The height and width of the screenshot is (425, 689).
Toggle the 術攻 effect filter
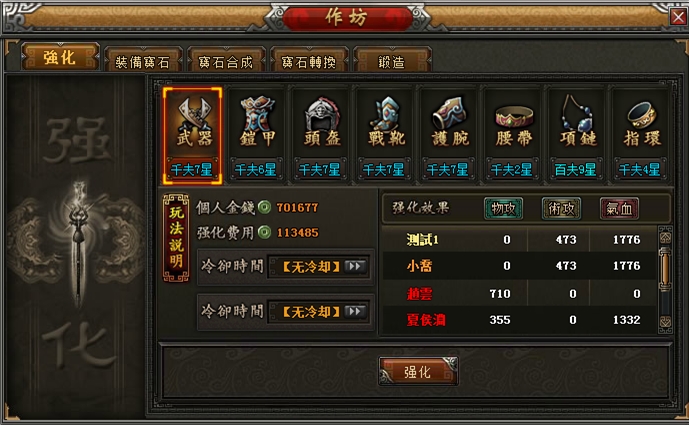click(x=562, y=208)
